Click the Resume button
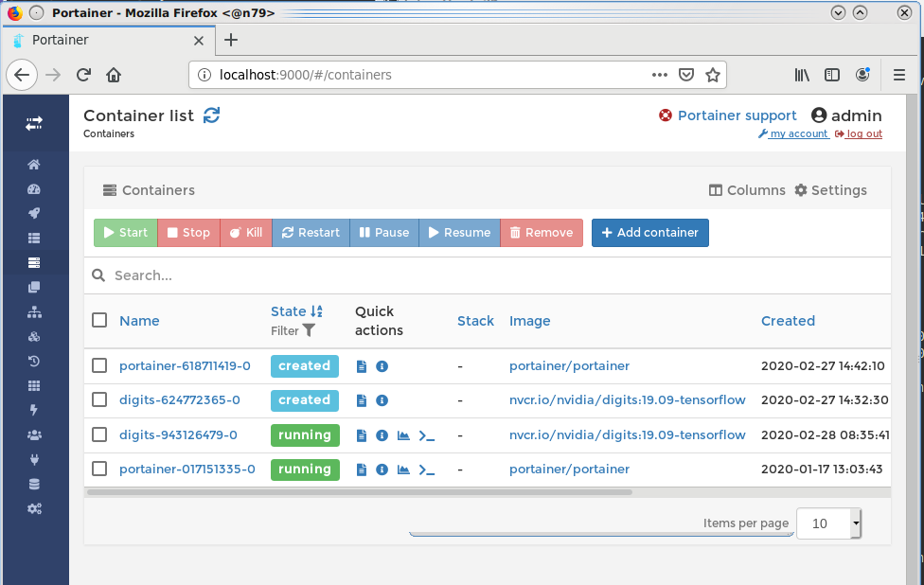This screenshot has height=585, width=924. (x=460, y=233)
